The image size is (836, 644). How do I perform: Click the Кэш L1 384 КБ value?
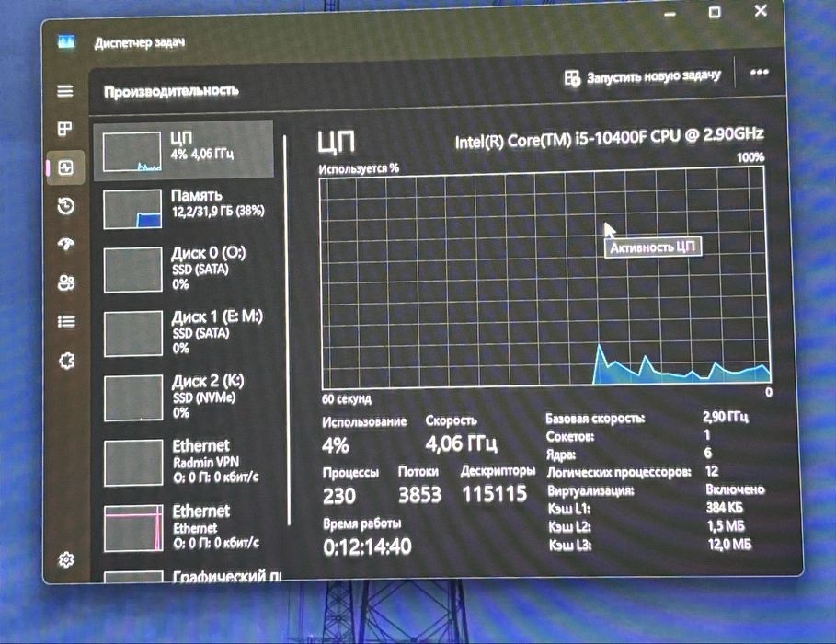pos(725,508)
